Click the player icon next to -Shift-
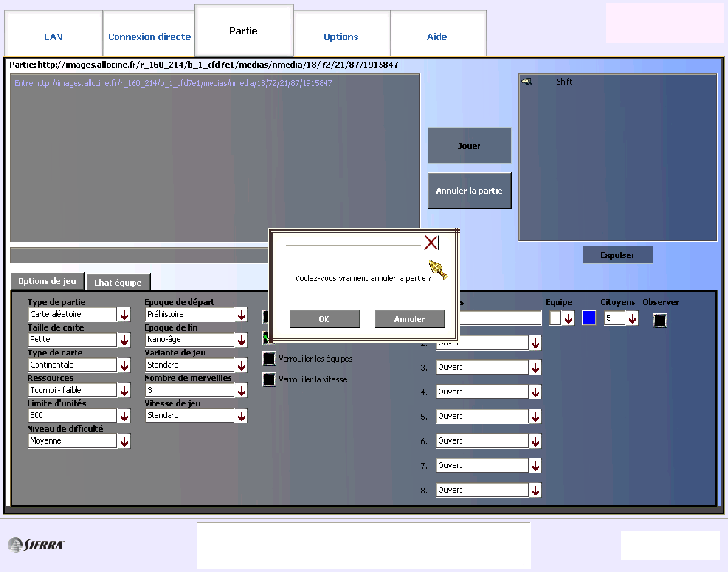Image resolution: width=728 pixels, height=572 pixels. (x=527, y=82)
